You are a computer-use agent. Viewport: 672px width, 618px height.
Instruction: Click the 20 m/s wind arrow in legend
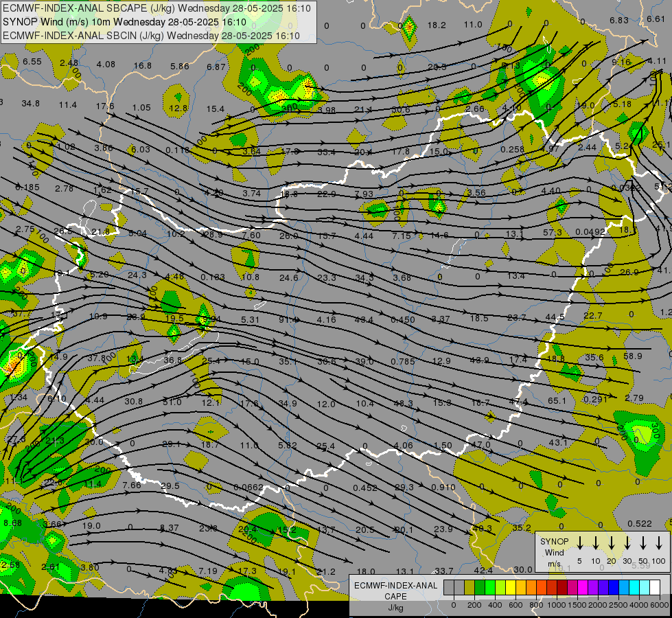[612, 543]
